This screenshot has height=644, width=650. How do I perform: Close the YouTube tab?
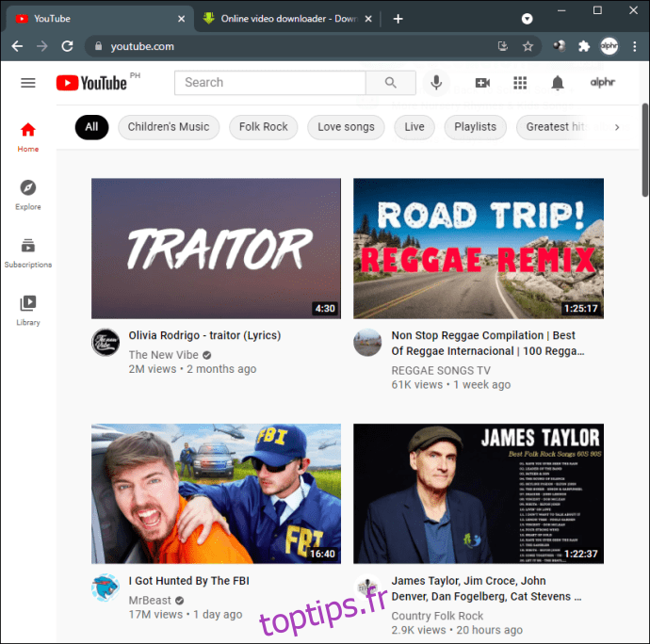point(181,19)
